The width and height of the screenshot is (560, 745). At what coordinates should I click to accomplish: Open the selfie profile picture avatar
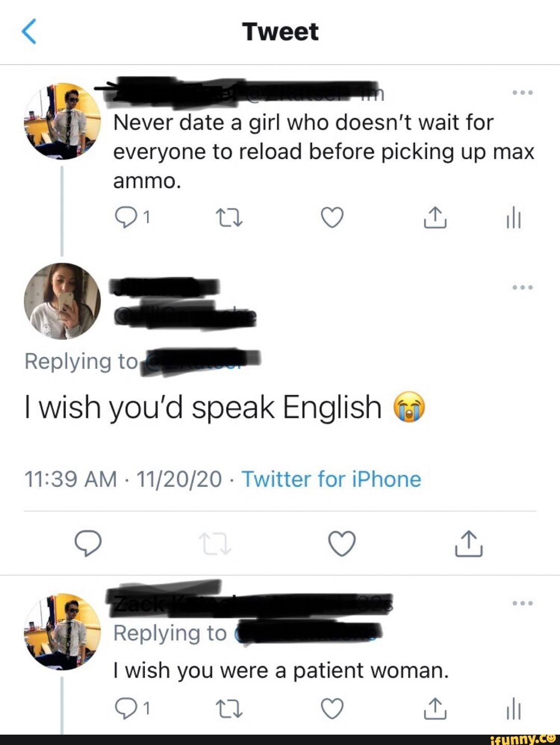coord(62,301)
